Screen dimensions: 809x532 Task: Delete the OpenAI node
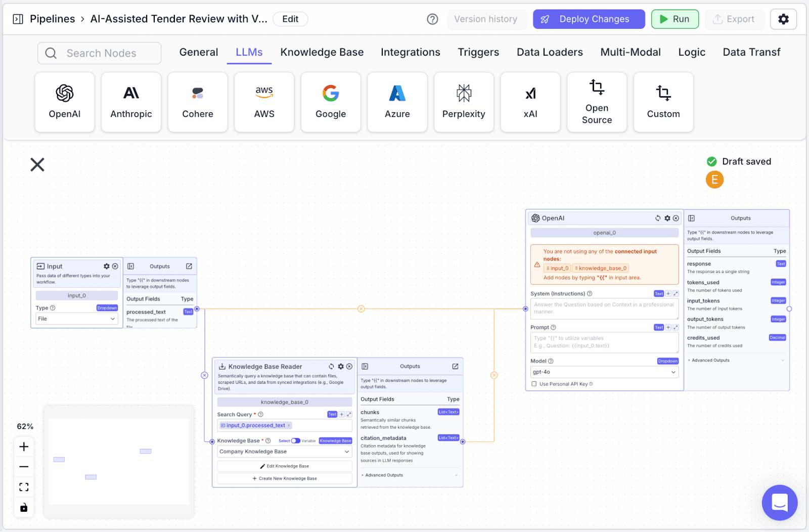676,218
